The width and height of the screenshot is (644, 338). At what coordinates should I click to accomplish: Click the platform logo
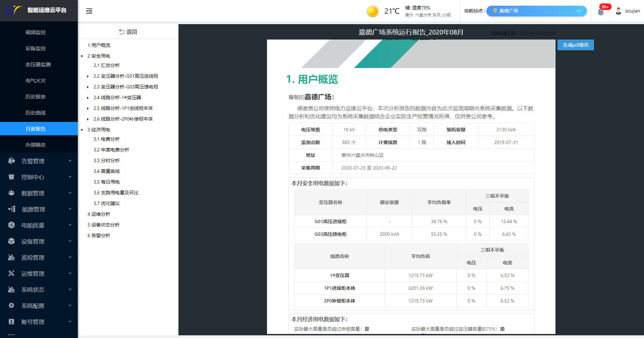click(13, 10)
